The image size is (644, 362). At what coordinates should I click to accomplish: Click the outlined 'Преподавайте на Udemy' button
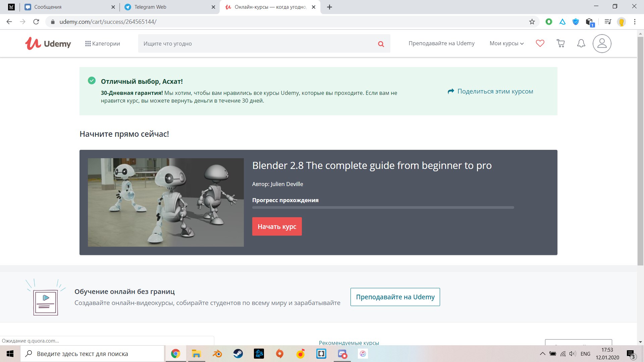pyautogui.click(x=395, y=297)
